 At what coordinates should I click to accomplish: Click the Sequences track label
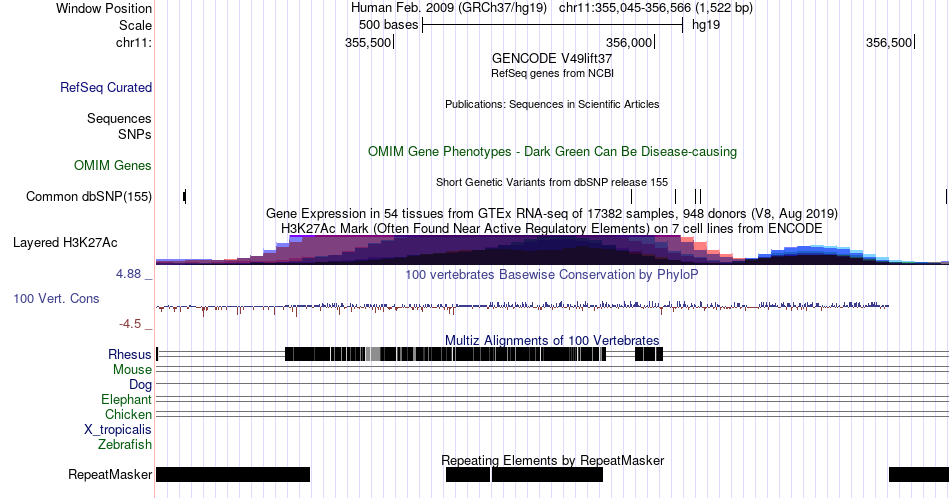pos(119,118)
